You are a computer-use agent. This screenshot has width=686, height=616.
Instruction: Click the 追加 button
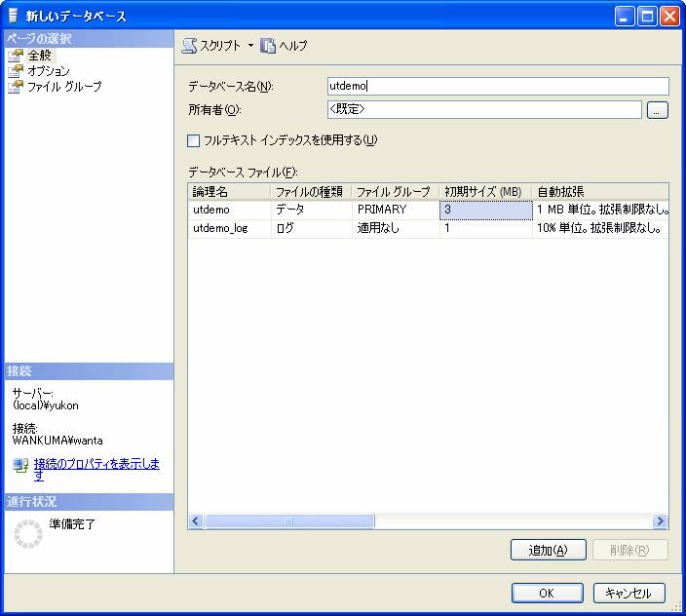(x=548, y=550)
